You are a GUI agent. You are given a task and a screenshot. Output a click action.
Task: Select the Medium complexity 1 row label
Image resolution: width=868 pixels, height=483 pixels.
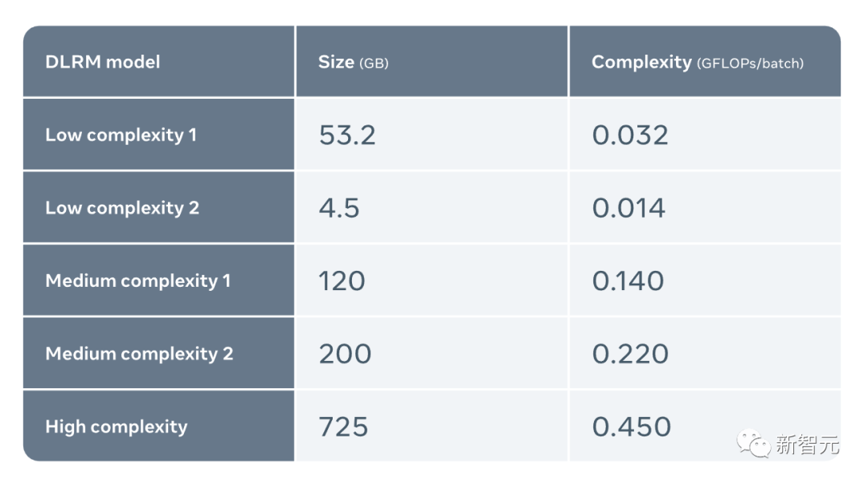click(x=158, y=280)
